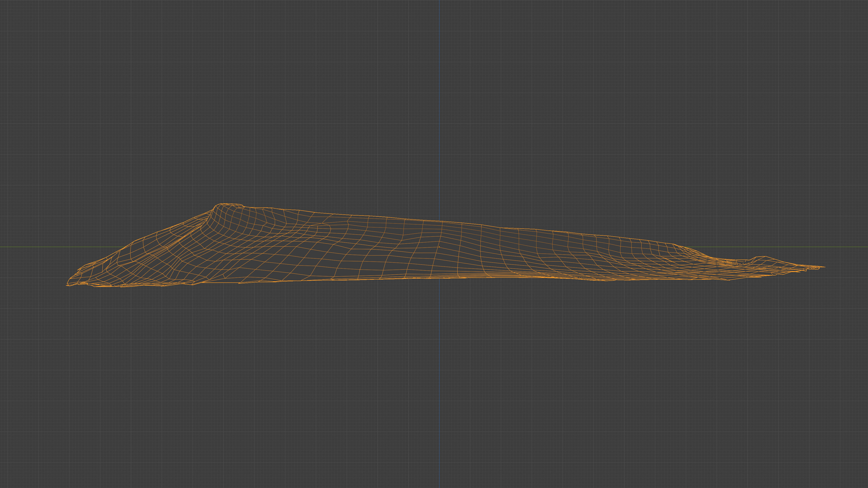Click the green horizontal axis line left of mesh
Image resolution: width=868 pixels, height=488 pixels.
coord(51,247)
